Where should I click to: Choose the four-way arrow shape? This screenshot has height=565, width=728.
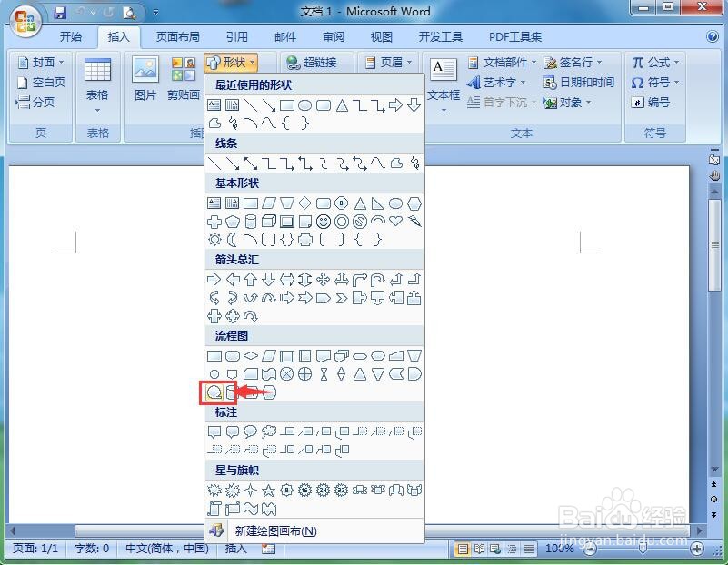[324, 279]
